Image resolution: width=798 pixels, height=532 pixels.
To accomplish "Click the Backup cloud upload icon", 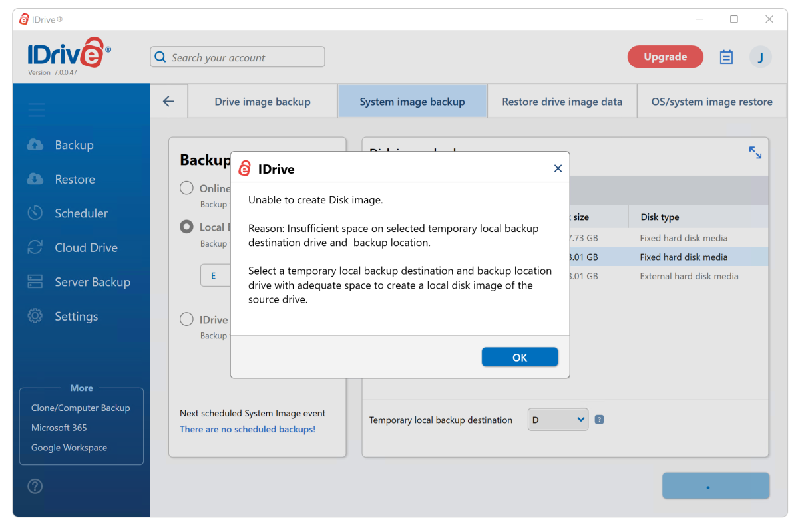I will click(x=35, y=145).
